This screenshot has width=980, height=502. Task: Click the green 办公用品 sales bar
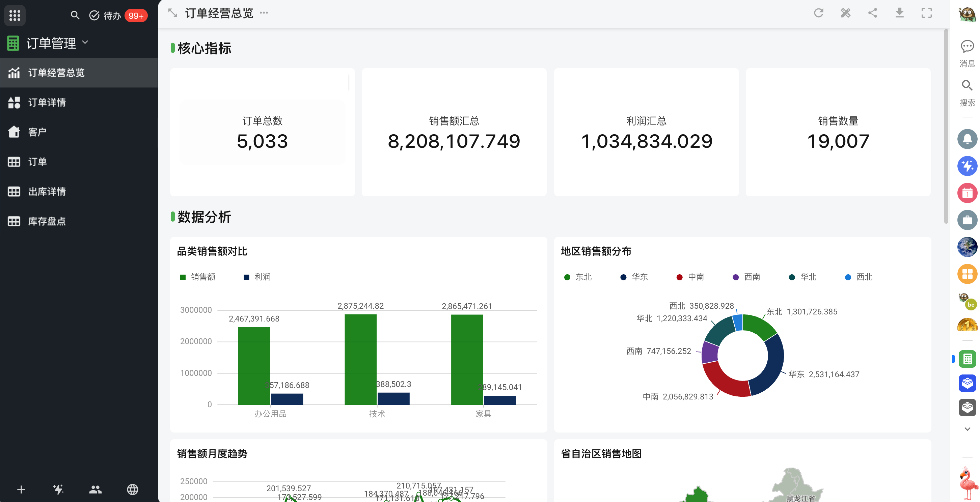254,366
